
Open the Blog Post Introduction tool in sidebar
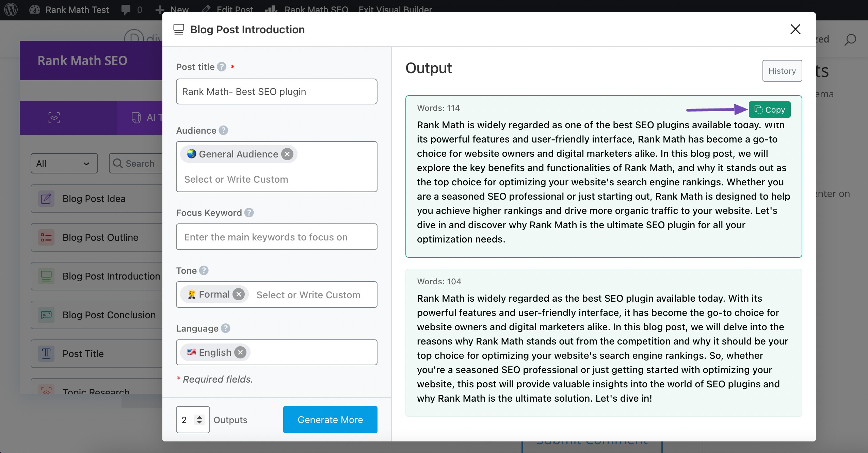tap(97, 276)
